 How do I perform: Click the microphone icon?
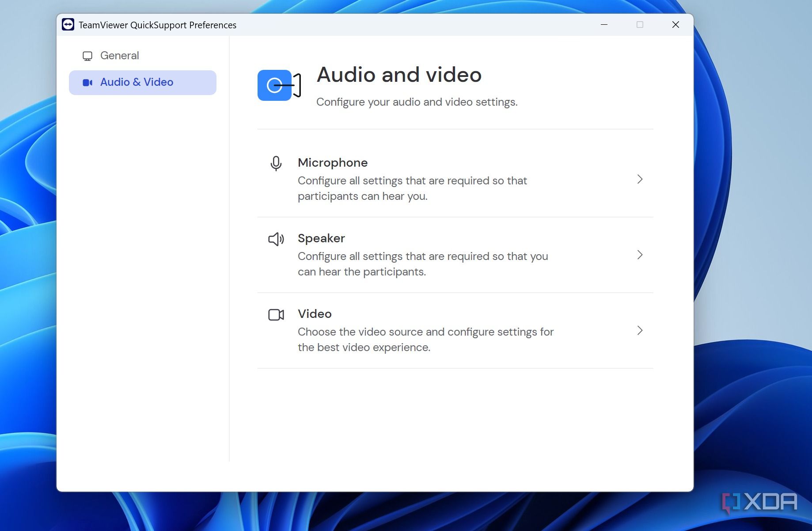click(276, 163)
